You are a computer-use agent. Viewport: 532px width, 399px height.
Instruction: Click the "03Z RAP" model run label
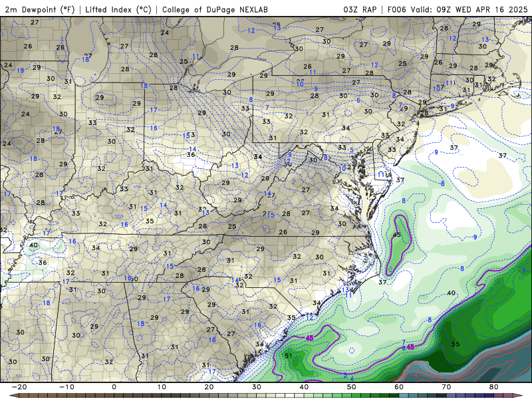click(360, 9)
